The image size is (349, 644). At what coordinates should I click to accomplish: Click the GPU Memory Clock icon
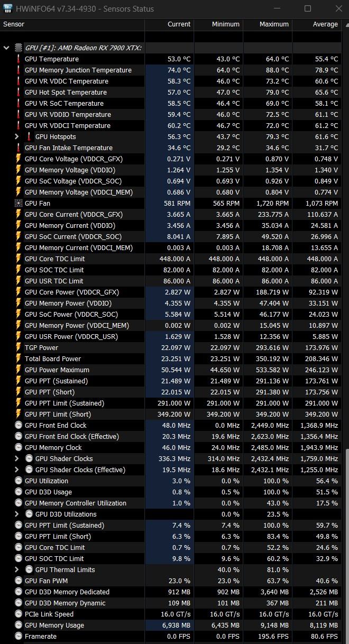[x=19, y=447]
